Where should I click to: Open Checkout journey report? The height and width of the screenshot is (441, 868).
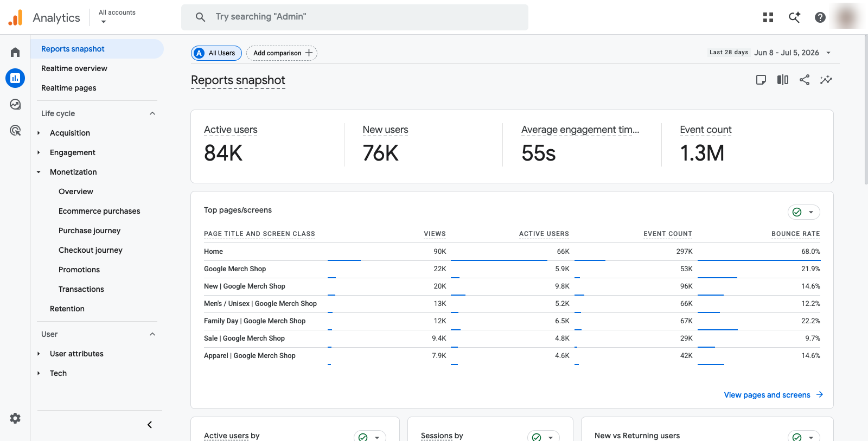click(91, 250)
